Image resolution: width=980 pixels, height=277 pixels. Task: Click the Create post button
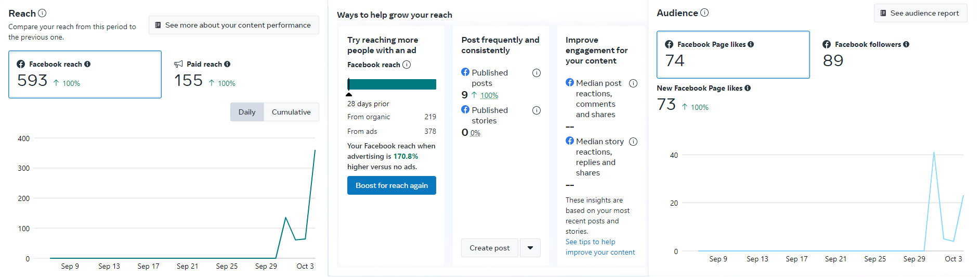[489, 248]
